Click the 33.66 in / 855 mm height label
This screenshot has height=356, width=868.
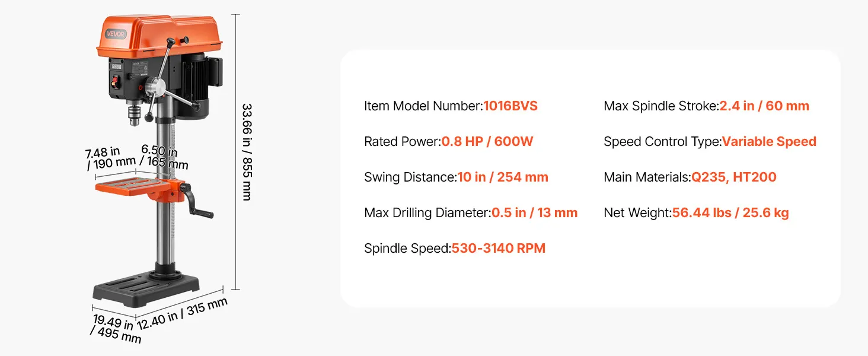[246, 152]
